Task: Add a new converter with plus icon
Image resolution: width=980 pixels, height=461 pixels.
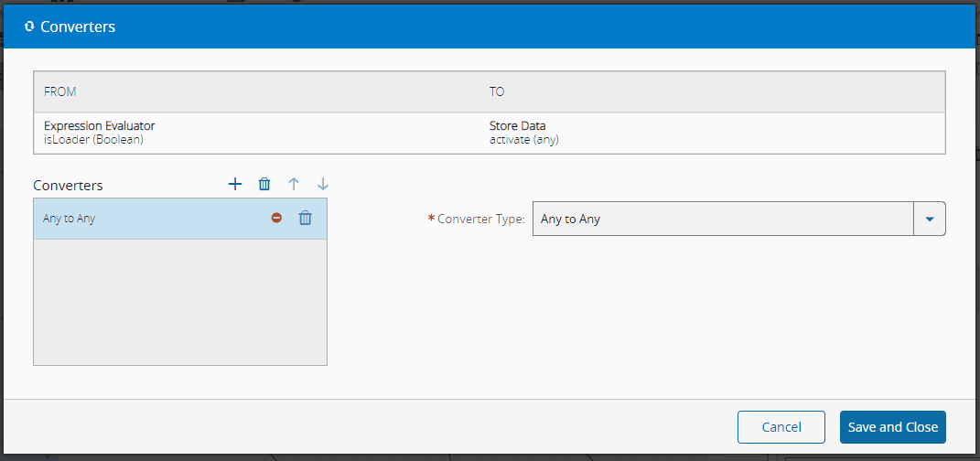Action: 235,184
